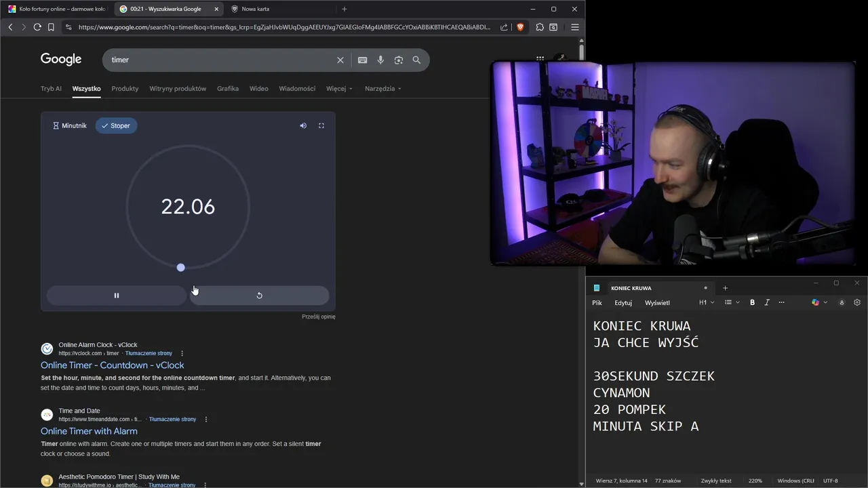Open the Tryb AI search tab
Image resolution: width=868 pixels, height=488 pixels.
pyautogui.click(x=51, y=89)
